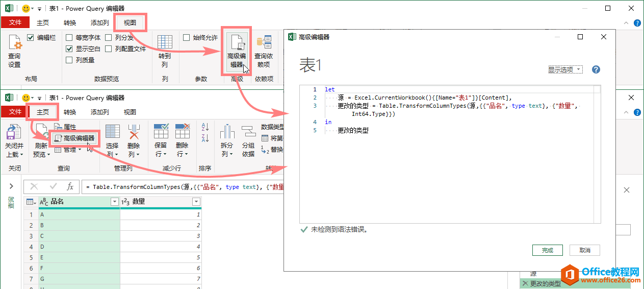Expand the collapsed queries pane chevron
This screenshot has width=644, height=289.
pyautogui.click(x=11, y=186)
